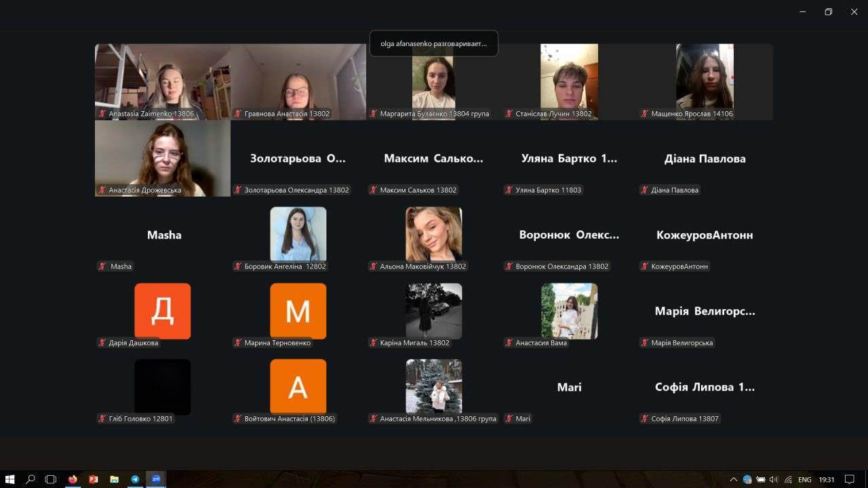Click muted mic icon beside Masha
Image resolution: width=868 pixels, height=488 pixels.
(103, 266)
